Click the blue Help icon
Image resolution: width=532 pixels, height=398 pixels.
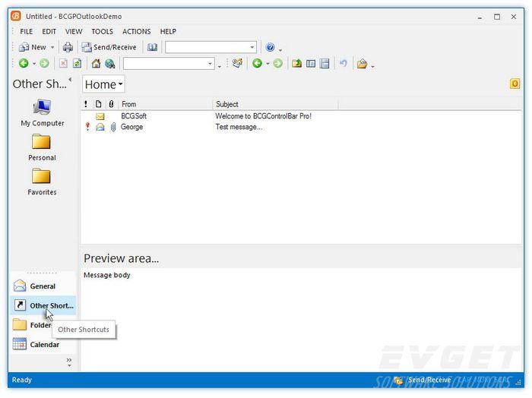tap(270, 47)
